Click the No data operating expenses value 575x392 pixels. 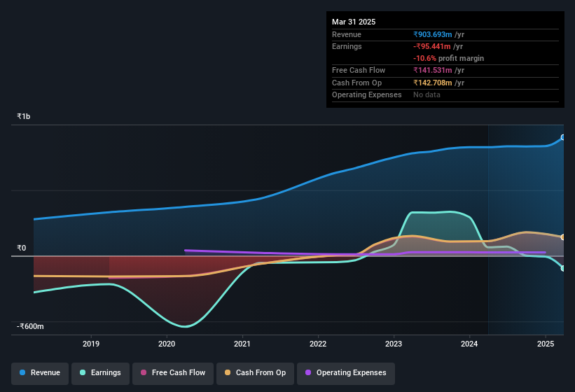[x=427, y=95]
